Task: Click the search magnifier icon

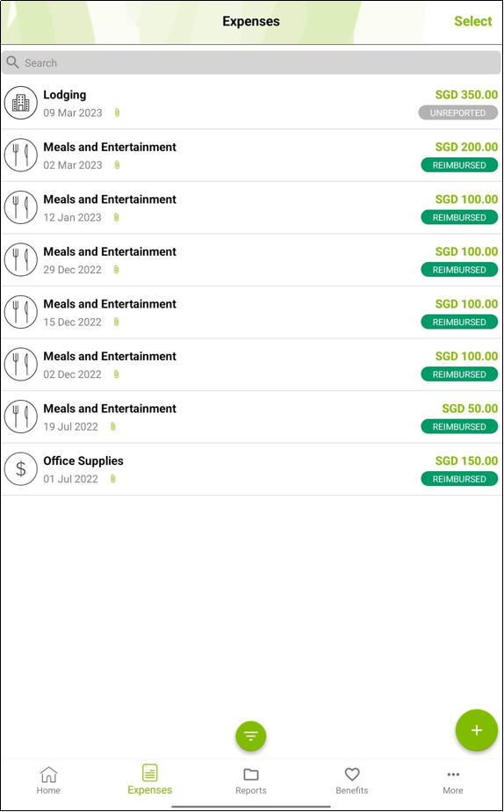Action: pyautogui.click(x=13, y=62)
